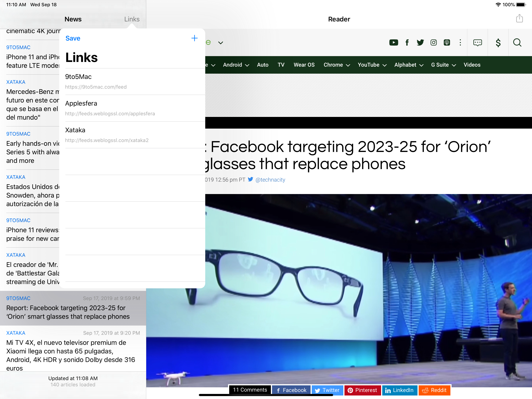This screenshot has height=399, width=532.
Task: Click the 11 Comments button
Action: coord(250,390)
